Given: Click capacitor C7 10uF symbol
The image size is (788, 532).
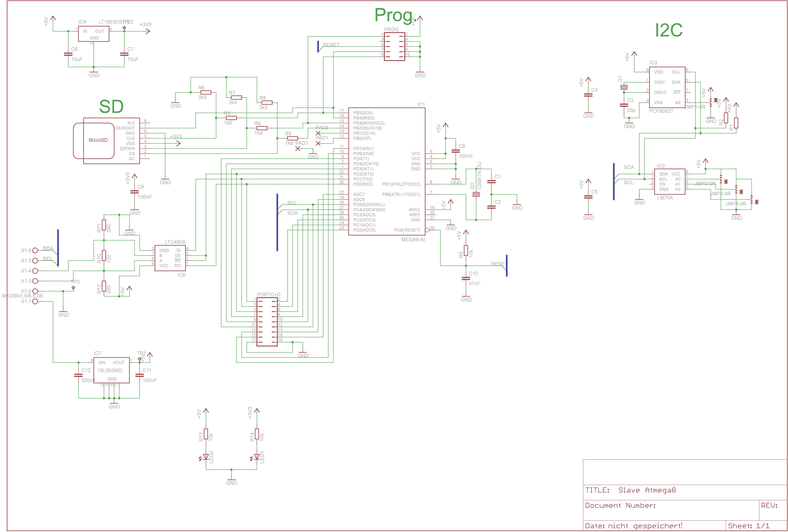Looking at the screenshot, I should coord(124,54).
